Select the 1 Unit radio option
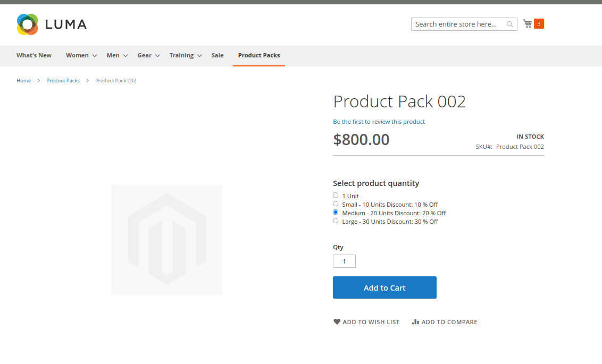 [336, 196]
